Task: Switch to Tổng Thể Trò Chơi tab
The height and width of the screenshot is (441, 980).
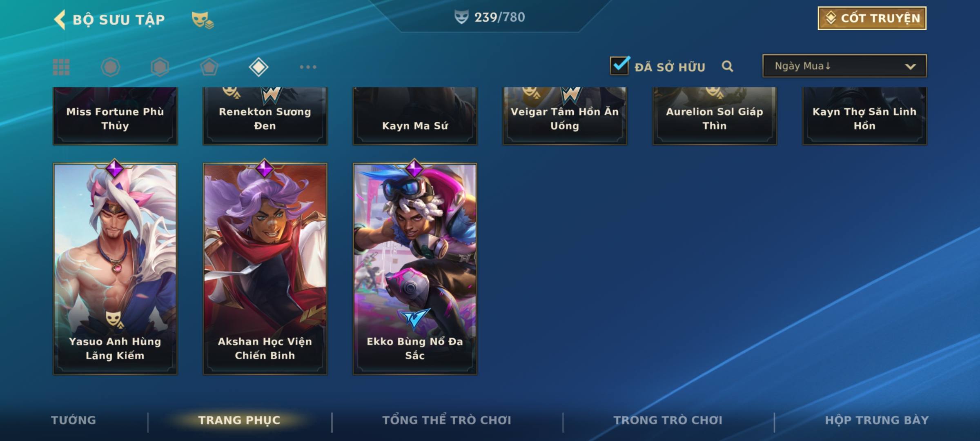Action: tap(447, 420)
